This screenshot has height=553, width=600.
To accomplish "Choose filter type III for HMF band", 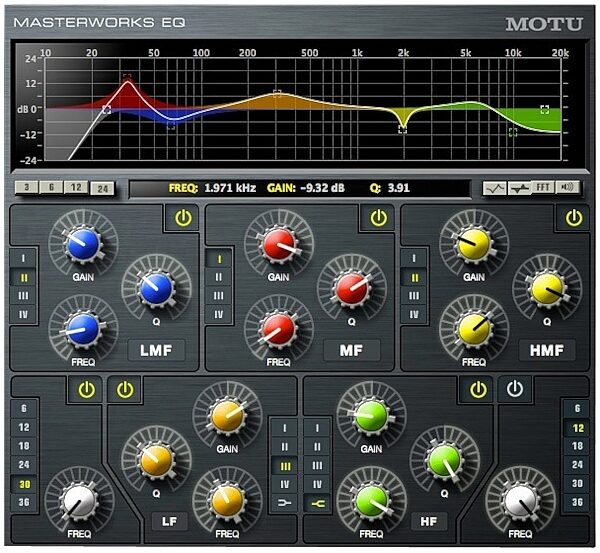I will pos(414,296).
